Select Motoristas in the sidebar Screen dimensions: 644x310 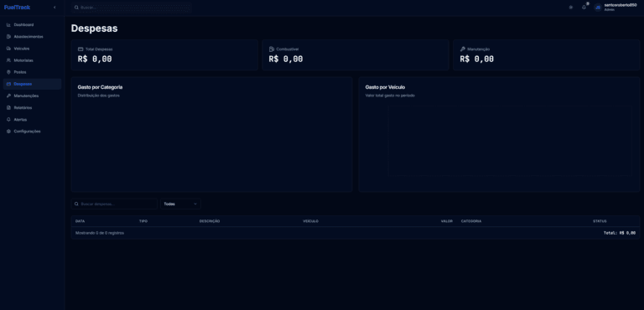[x=32, y=60]
